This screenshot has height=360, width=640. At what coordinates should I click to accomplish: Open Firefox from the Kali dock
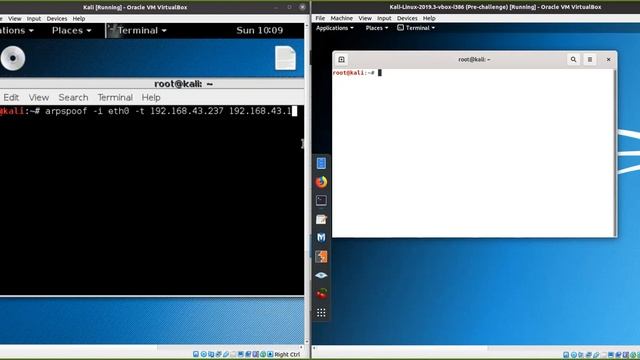coord(321,182)
